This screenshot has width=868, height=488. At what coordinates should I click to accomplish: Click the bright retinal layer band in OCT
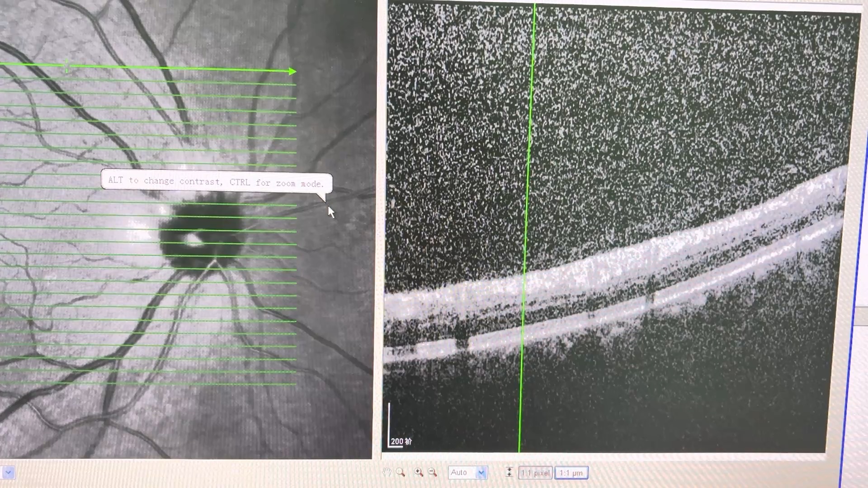tap(588, 267)
